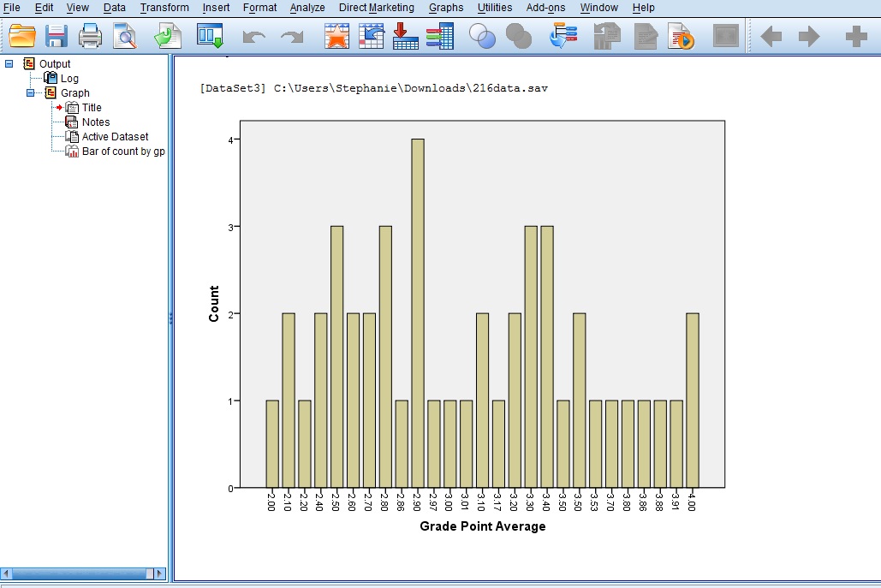Open the Edit menu
Image resolution: width=881 pixels, height=588 pixels.
tap(44, 8)
